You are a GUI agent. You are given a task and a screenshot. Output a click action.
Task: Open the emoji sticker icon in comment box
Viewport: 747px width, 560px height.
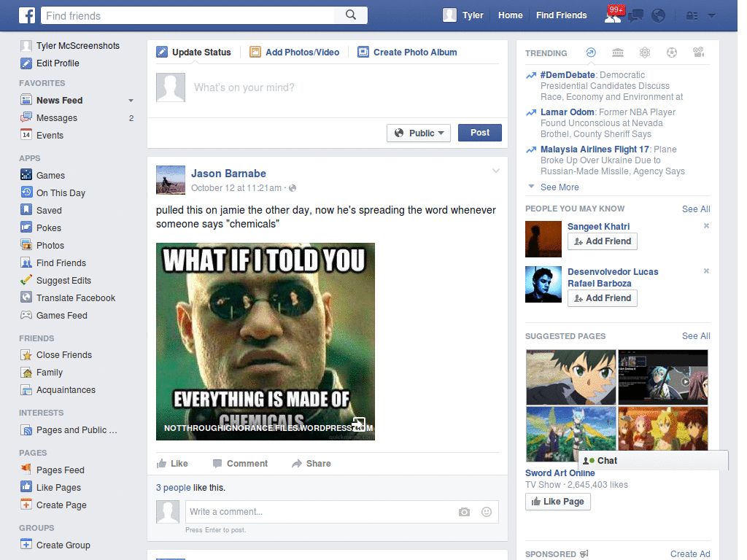click(487, 512)
